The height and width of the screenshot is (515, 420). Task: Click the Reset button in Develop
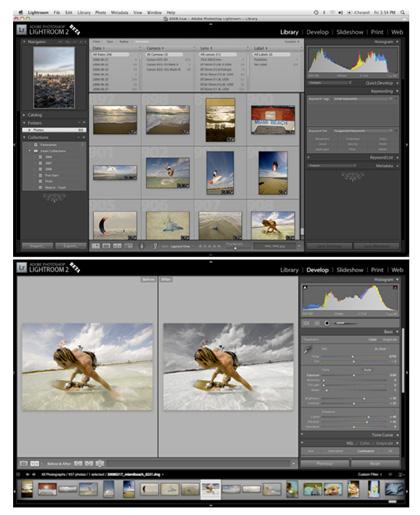click(x=375, y=463)
